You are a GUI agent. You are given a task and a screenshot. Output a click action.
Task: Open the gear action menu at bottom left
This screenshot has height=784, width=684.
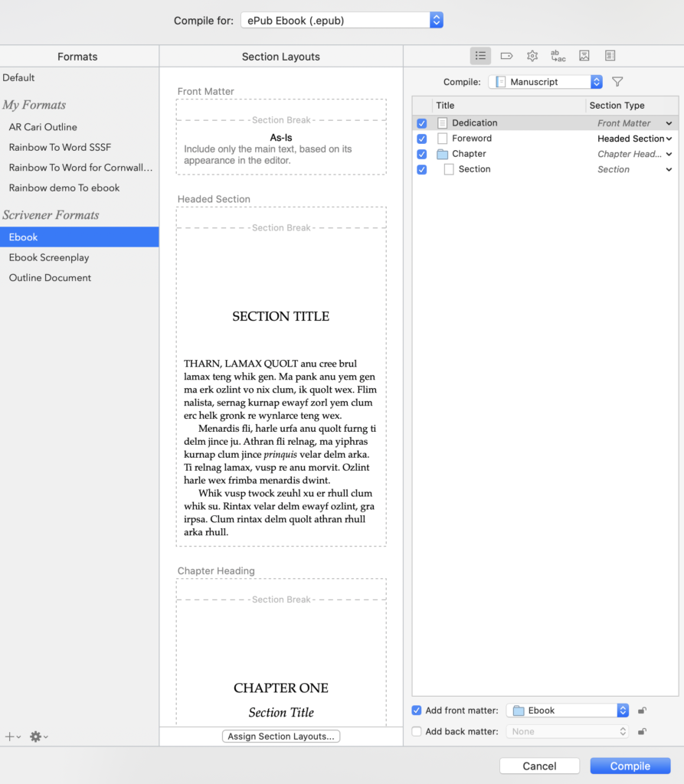click(35, 736)
